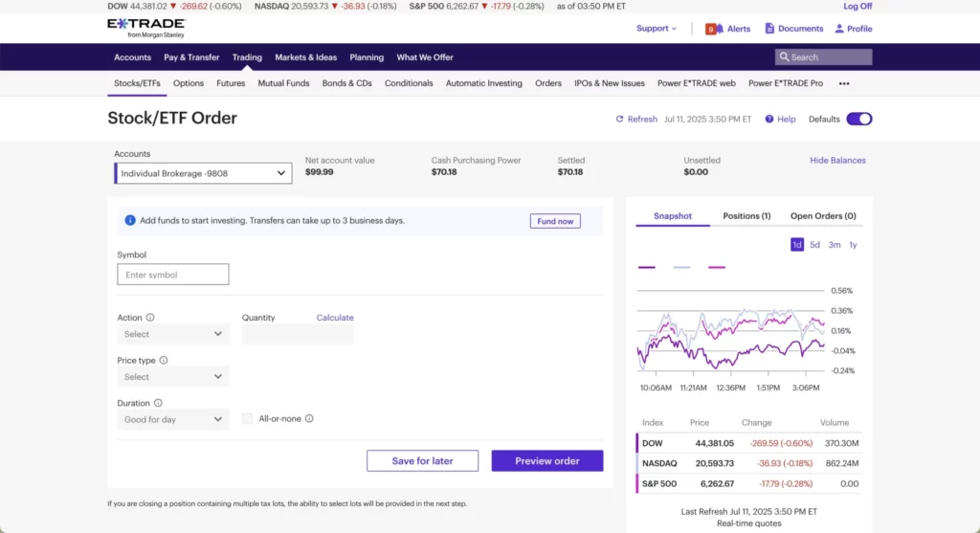
Task: Go to the Automatic Investing tab
Action: pyautogui.click(x=483, y=83)
